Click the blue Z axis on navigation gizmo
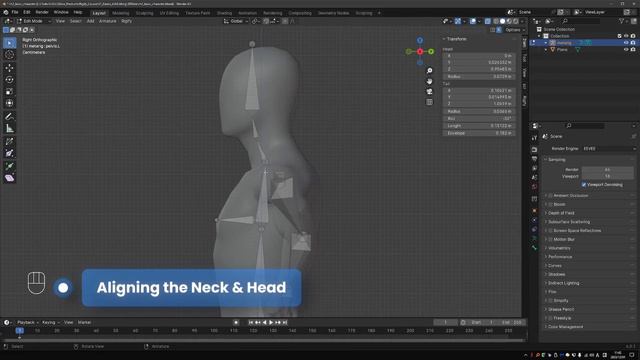640x360 pixels. tap(420, 40)
